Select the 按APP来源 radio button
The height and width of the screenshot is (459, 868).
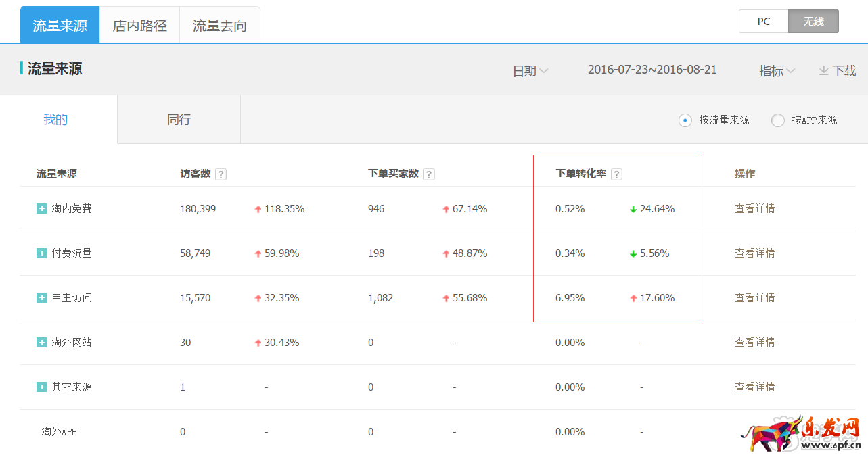coord(778,120)
